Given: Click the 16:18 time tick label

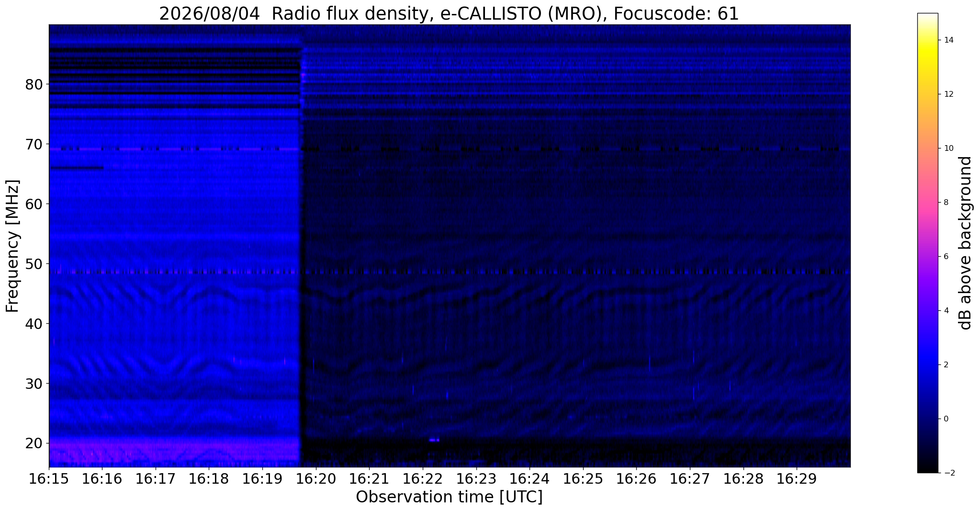Looking at the screenshot, I should (x=209, y=479).
